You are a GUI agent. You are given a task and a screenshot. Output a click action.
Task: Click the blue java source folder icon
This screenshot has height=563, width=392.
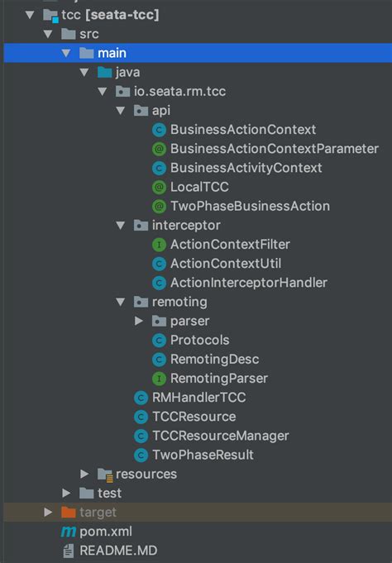[105, 72]
